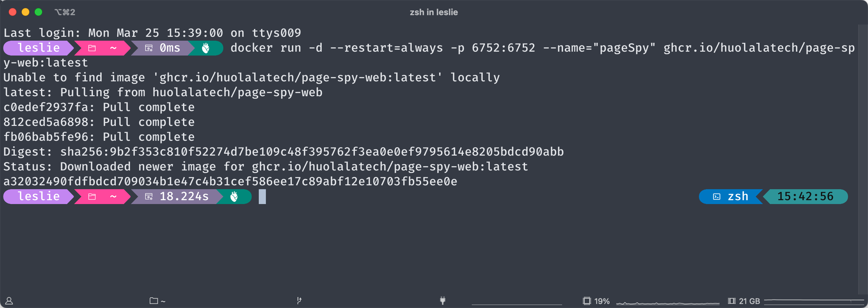Click the 15:42:56 clock segment
868x308 pixels.
805,197
